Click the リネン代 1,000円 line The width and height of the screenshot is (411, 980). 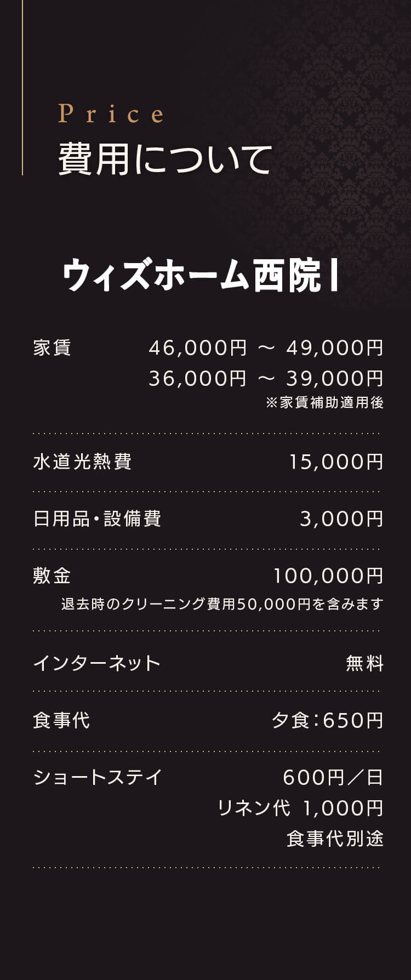[x=300, y=808]
